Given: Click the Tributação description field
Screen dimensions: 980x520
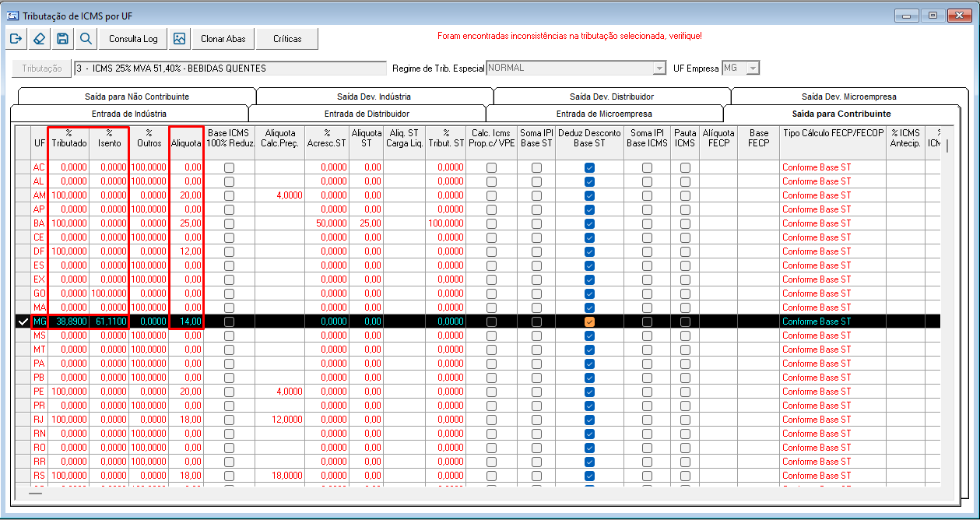Looking at the screenshot, I should point(230,69).
